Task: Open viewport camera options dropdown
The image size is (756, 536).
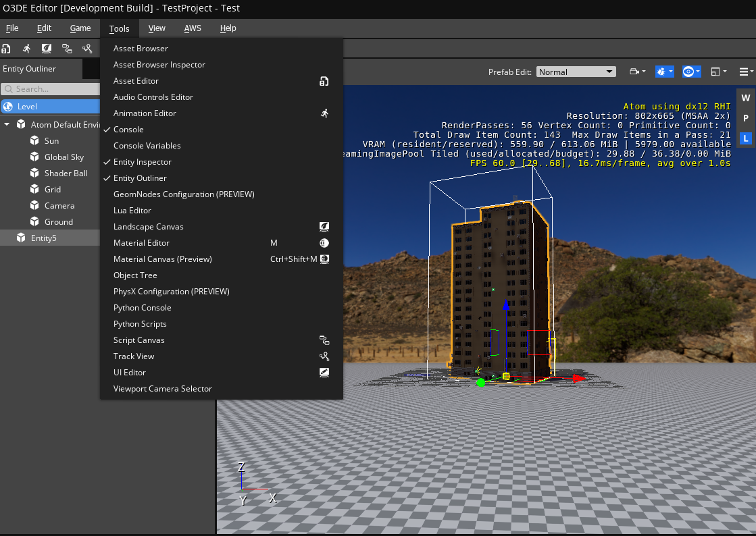Action: point(637,72)
